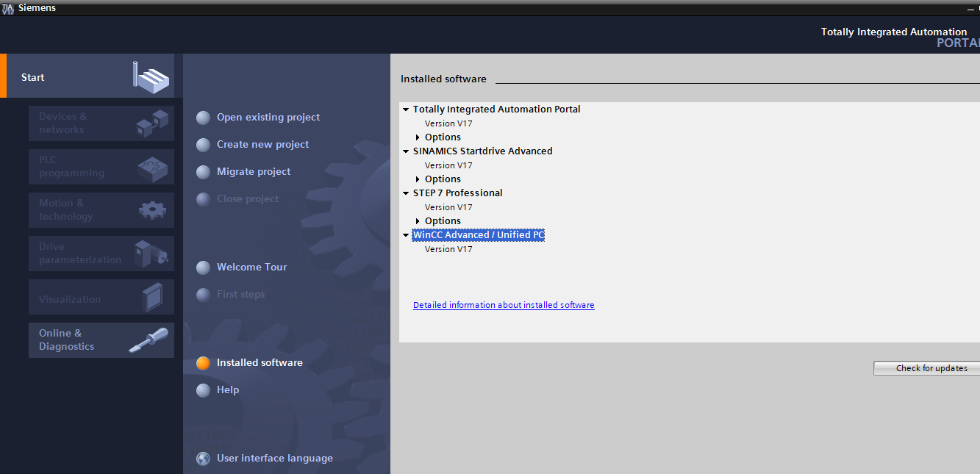
Task: Collapse SINAMICS Startdrive Advanced node
Action: 406,151
